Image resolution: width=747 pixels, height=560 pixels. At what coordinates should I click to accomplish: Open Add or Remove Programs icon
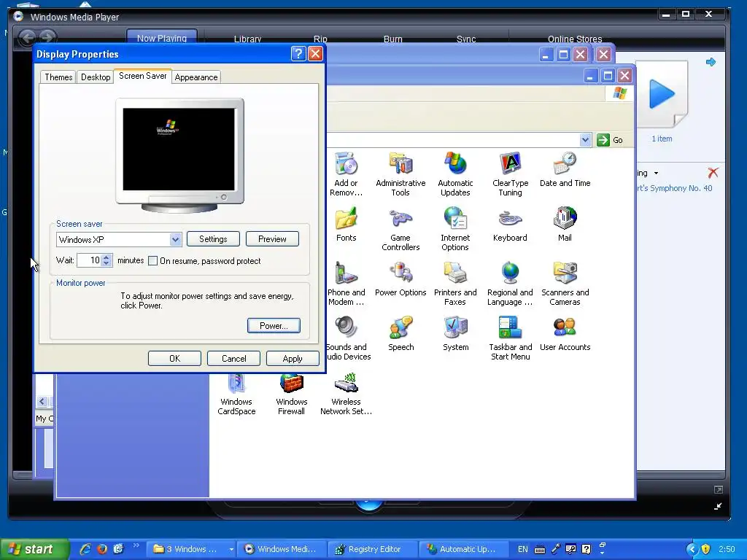point(347,174)
